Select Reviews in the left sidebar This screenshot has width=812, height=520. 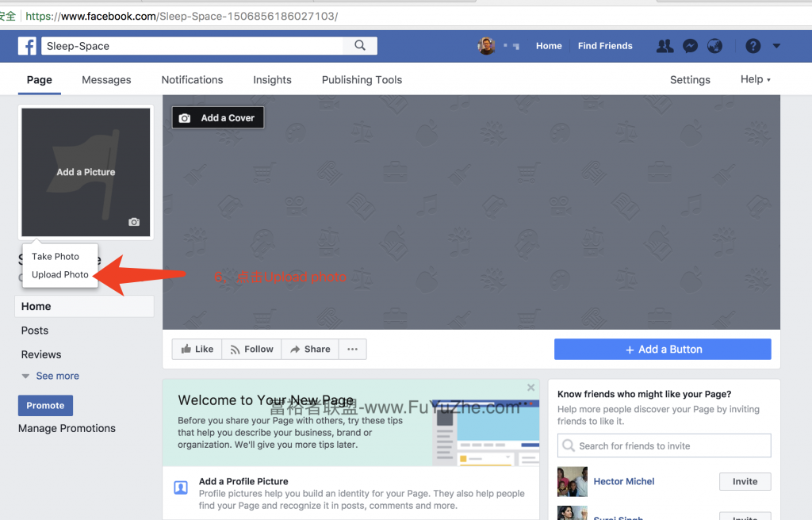[41, 355]
